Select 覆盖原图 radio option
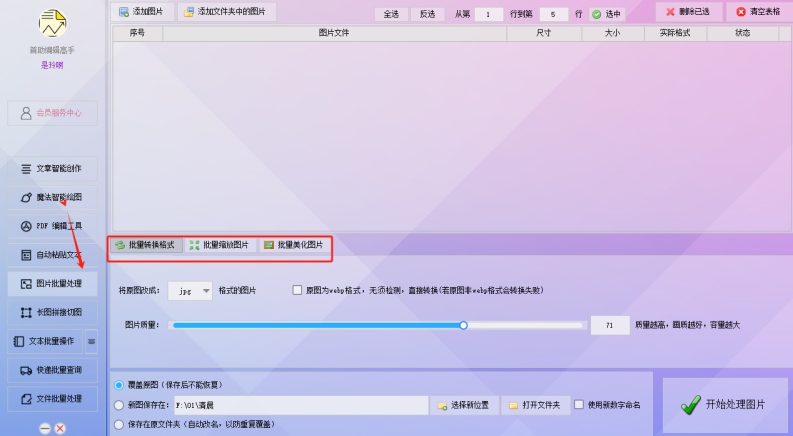Screen dimensions: 793x436 click(119, 385)
